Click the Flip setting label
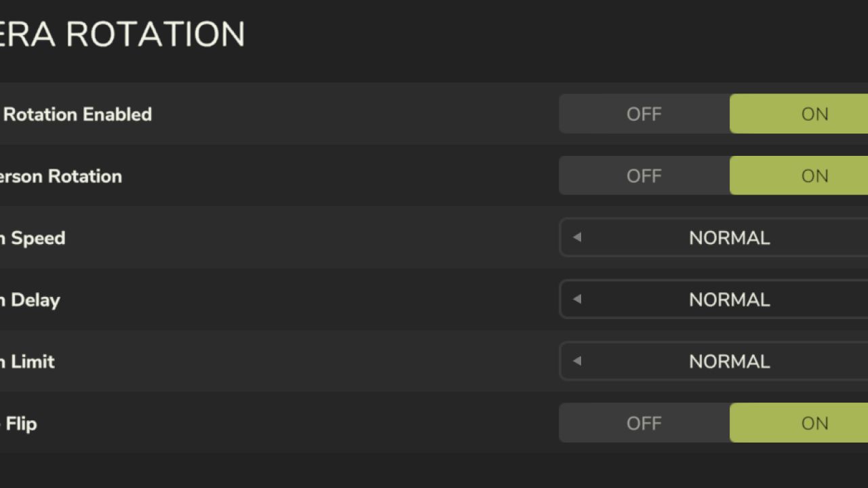 click(x=20, y=423)
